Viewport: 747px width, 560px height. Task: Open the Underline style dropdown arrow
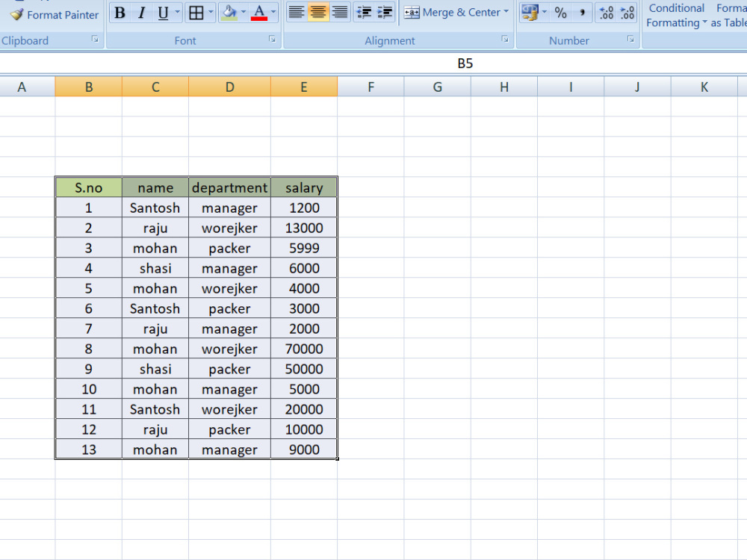coord(178,12)
